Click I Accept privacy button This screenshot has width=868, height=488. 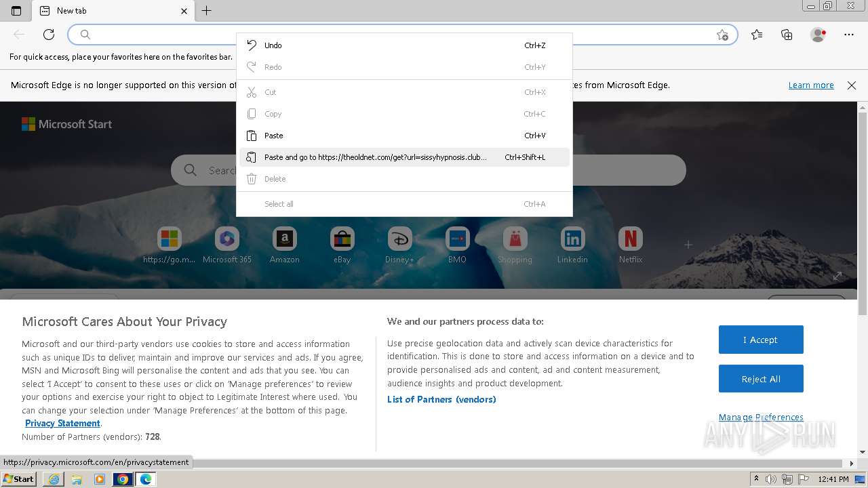point(761,340)
